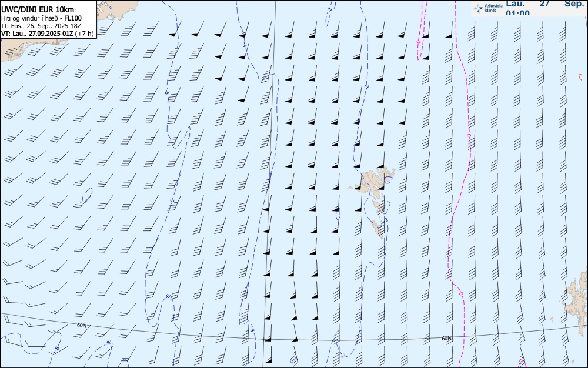Click the 'Sep.' month label in the header
This screenshot has width=588, height=368.
pyautogui.click(x=574, y=4)
